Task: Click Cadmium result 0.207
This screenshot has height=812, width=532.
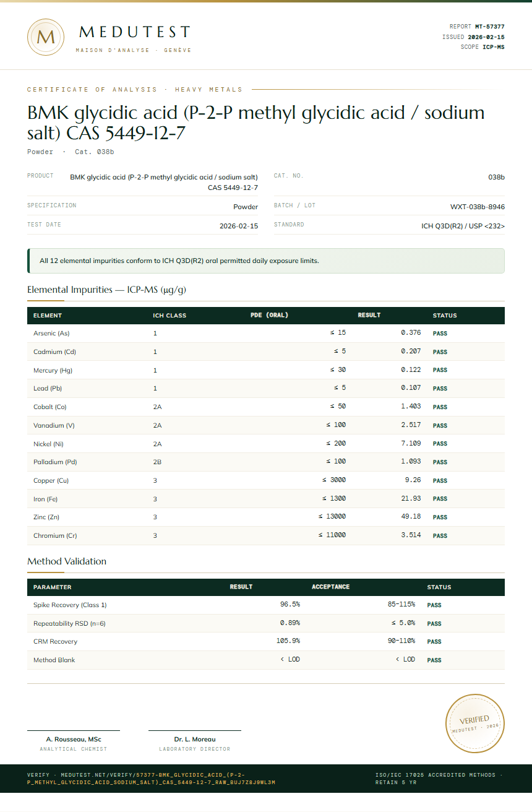Action: pyautogui.click(x=411, y=352)
